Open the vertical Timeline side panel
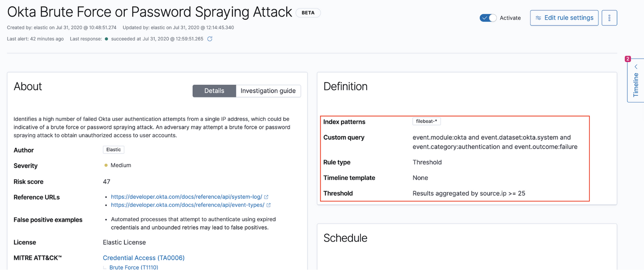This screenshot has height=270, width=644. [x=636, y=85]
